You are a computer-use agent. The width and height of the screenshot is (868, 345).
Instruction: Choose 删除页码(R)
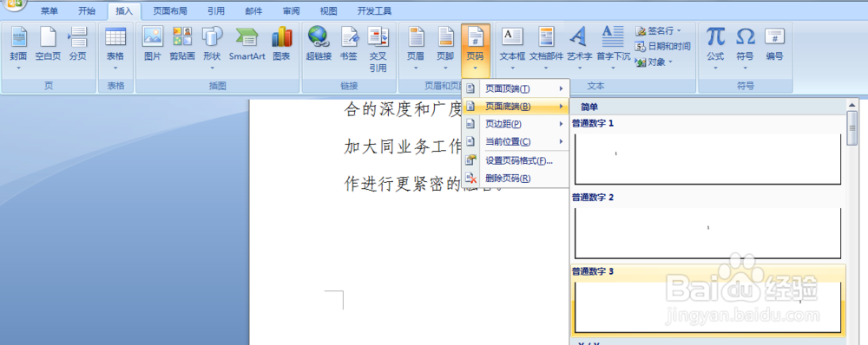pos(516,178)
